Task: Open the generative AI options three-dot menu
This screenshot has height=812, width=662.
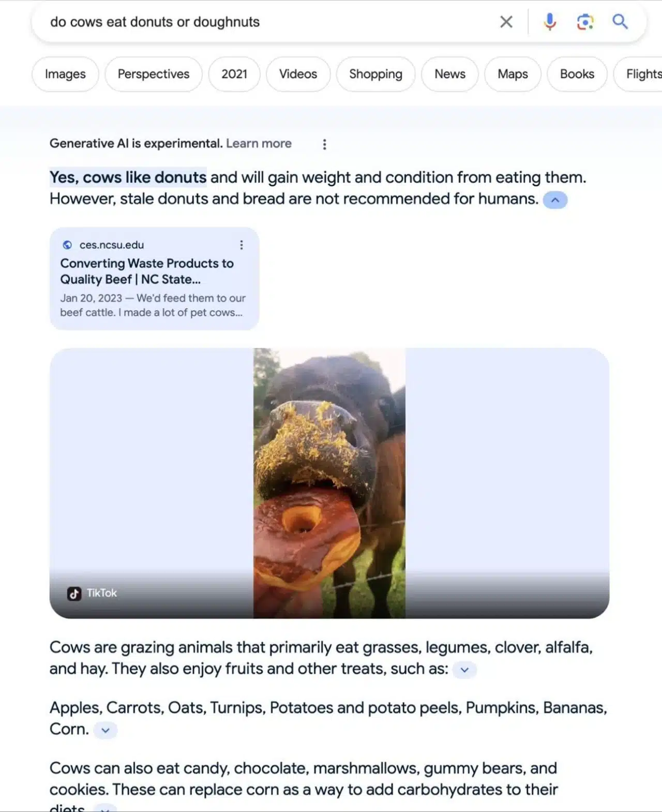Action: [324, 144]
